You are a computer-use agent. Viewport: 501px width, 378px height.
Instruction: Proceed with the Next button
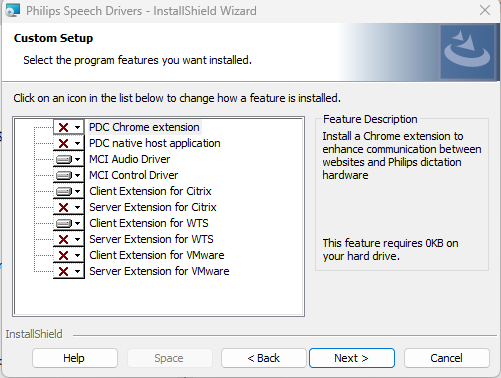[x=352, y=358]
